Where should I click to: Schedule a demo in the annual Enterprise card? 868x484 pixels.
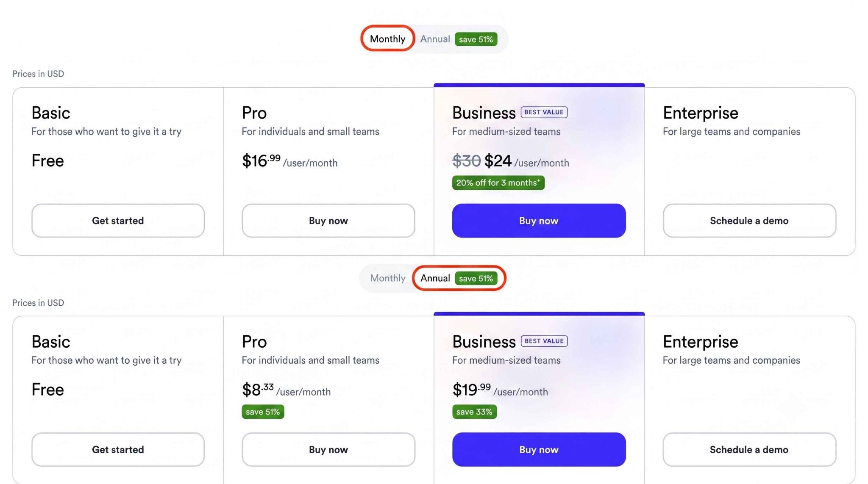pos(749,449)
